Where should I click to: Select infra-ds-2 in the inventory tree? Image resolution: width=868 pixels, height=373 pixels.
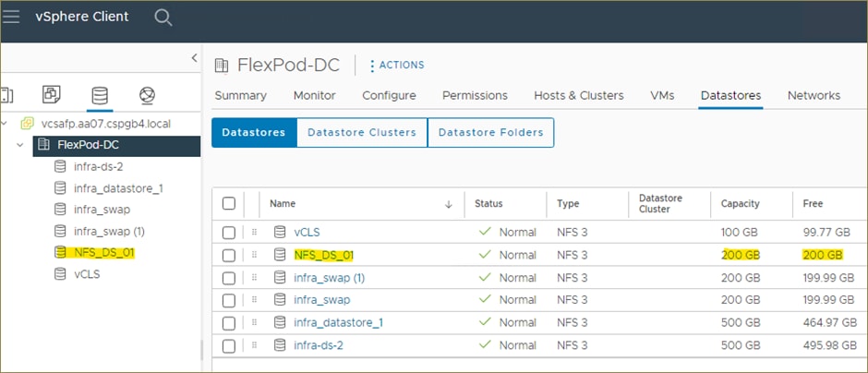[99, 166]
